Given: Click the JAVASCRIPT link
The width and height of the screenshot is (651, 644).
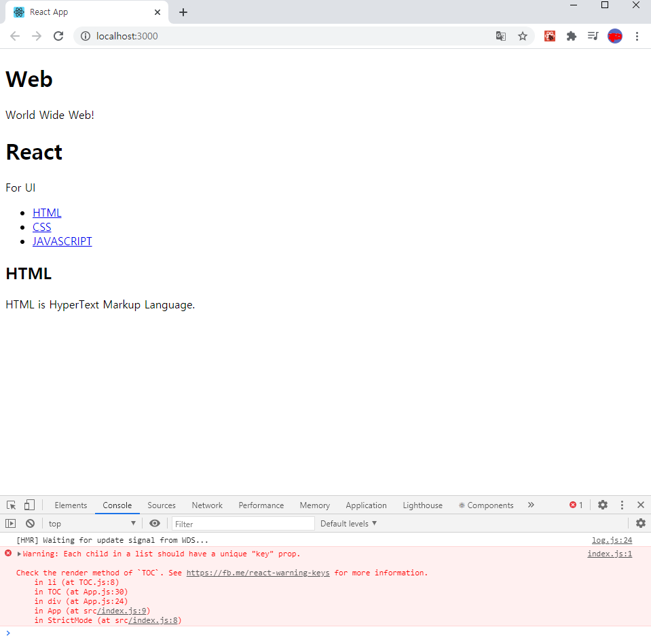Looking at the screenshot, I should (x=62, y=241).
